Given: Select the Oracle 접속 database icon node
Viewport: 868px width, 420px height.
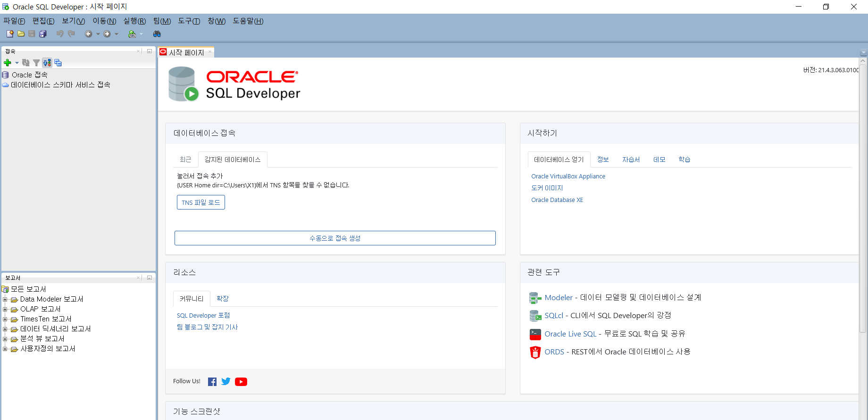Looking at the screenshot, I should click(6, 75).
